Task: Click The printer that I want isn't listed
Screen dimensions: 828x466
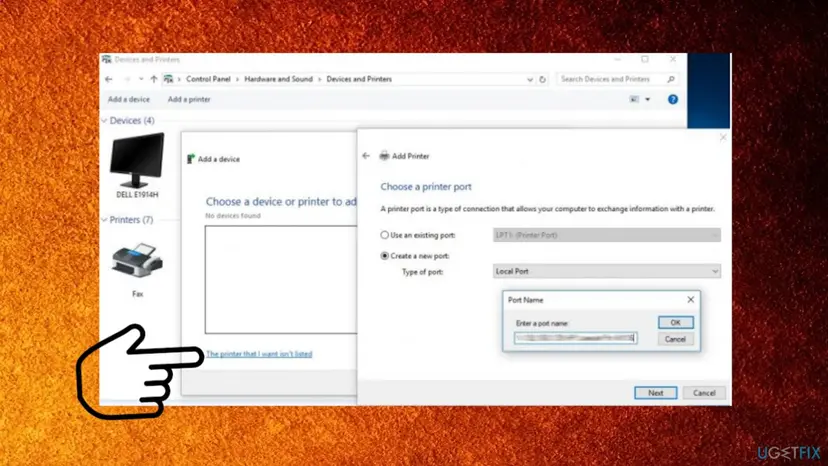Action: click(x=259, y=354)
